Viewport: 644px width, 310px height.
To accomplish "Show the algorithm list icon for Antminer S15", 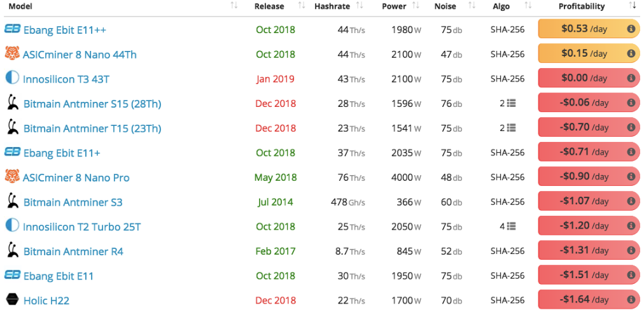I will click(x=512, y=104).
